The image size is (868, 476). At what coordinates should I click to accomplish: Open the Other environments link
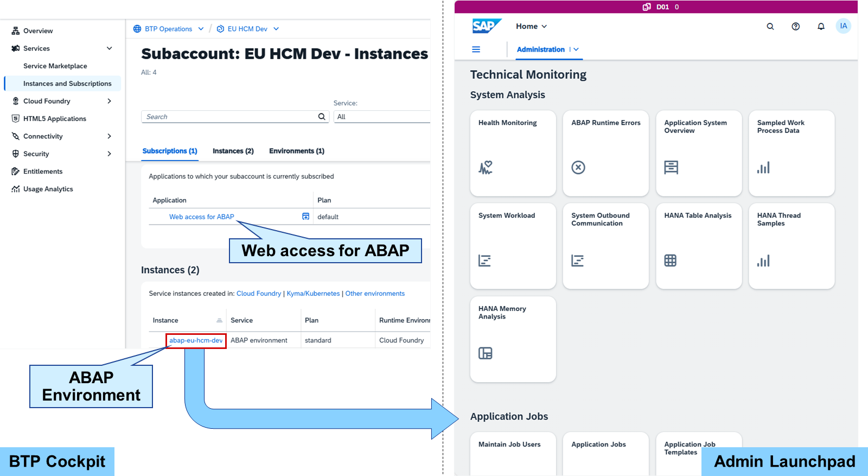(375, 294)
